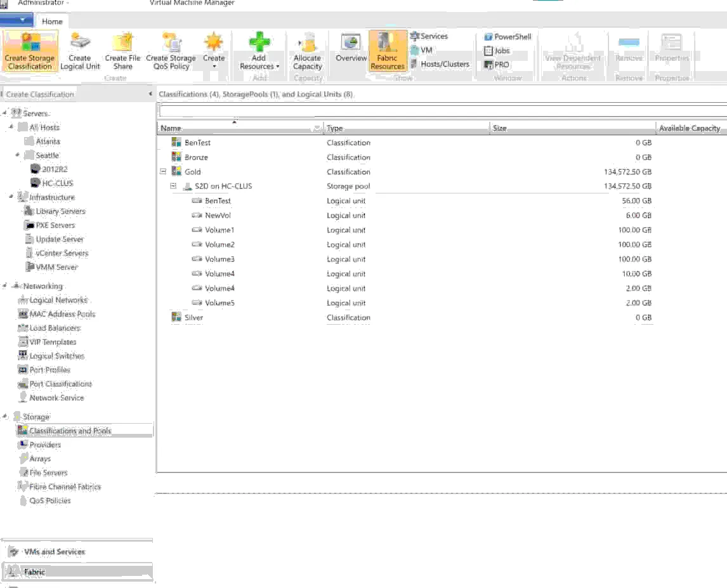Click the search filter input field
Image resolution: width=727 pixels, height=588 pixels.
click(443, 110)
